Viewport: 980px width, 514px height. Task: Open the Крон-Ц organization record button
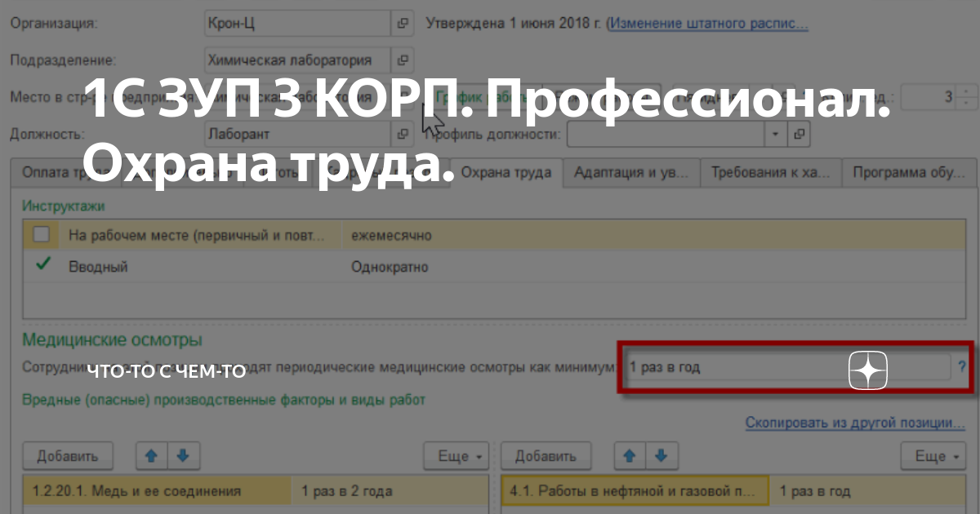[403, 24]
